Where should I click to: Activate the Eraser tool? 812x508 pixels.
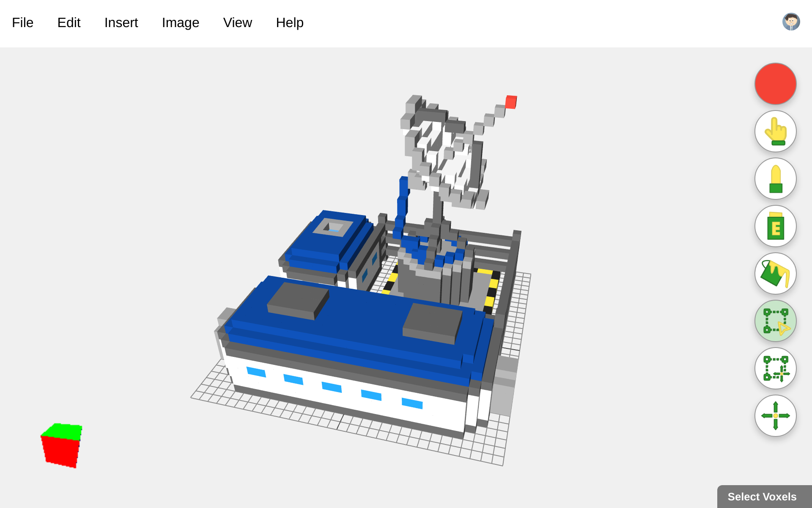[775, 226]
